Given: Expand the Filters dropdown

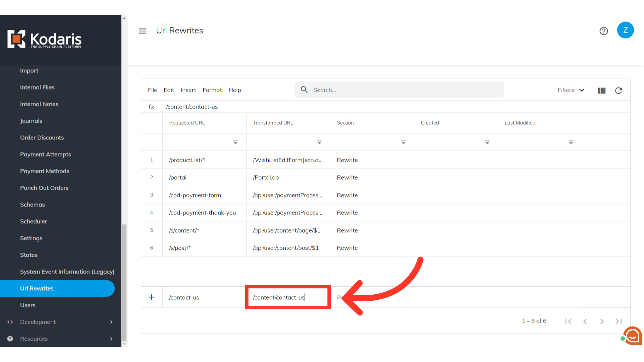Looking at the screenshot, I should [571, 90].
